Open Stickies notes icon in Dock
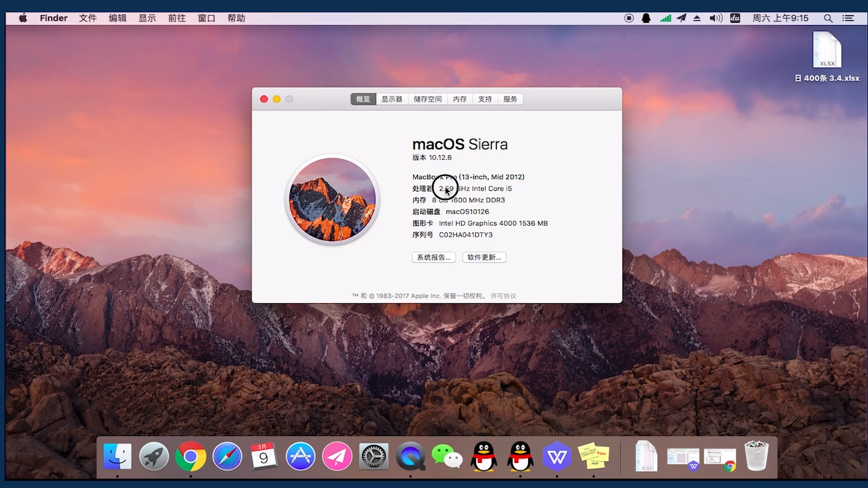The image size is (868, 488). [x=594, y=457]
